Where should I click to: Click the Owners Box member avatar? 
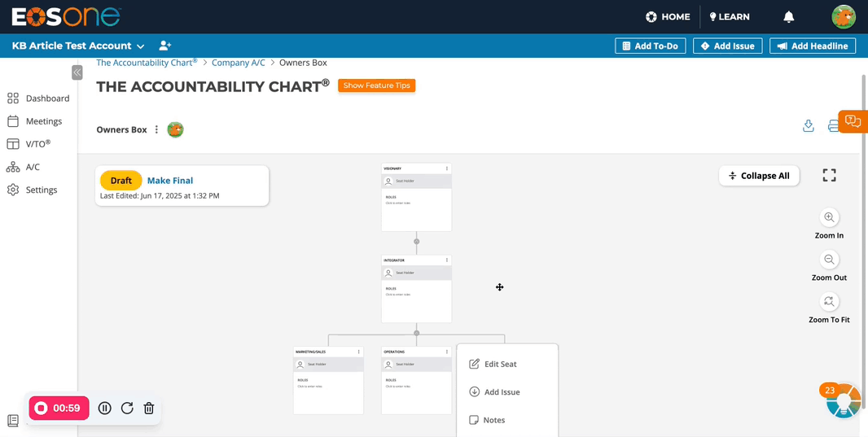click(x=176, y=129)
